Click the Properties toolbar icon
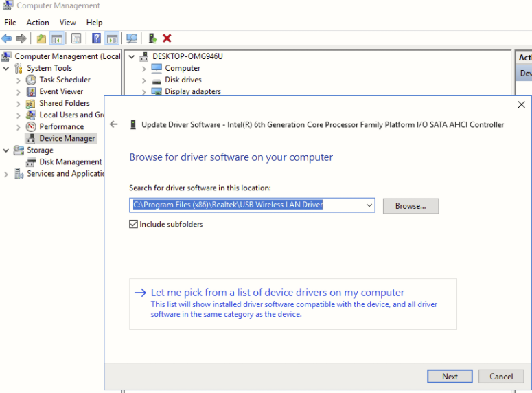 tap(76, 38)
